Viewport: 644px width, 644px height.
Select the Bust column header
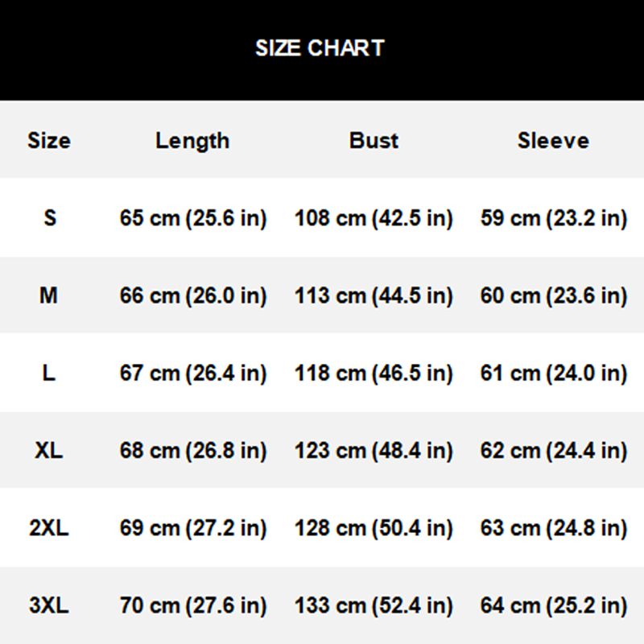(374, 141)
